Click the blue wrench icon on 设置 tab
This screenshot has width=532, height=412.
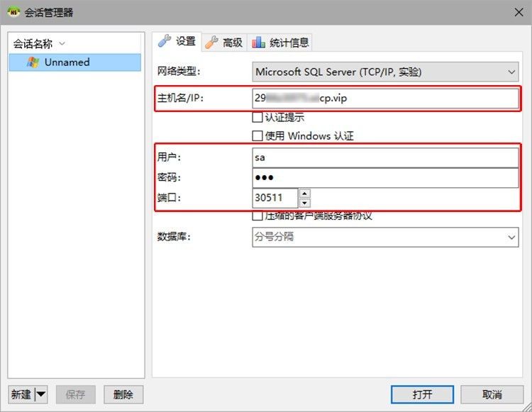165,41
